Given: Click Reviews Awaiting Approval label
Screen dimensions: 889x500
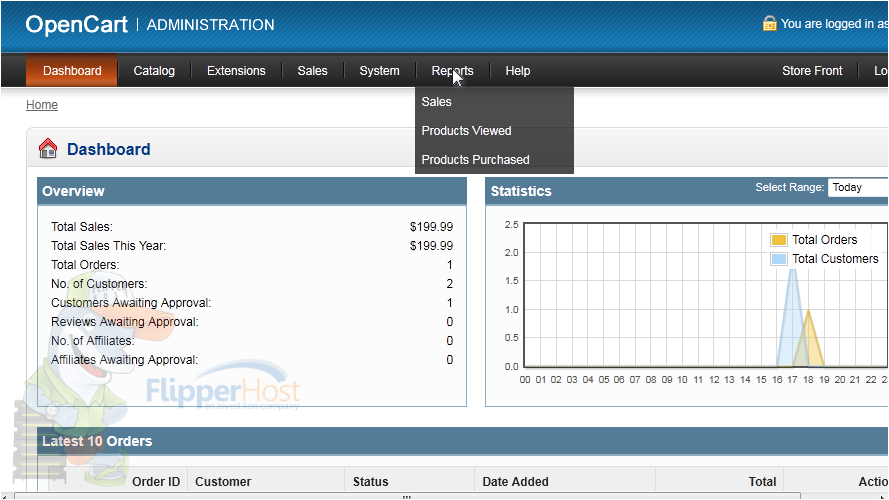Looking at the screenshot, I should (x=125, y=322).
